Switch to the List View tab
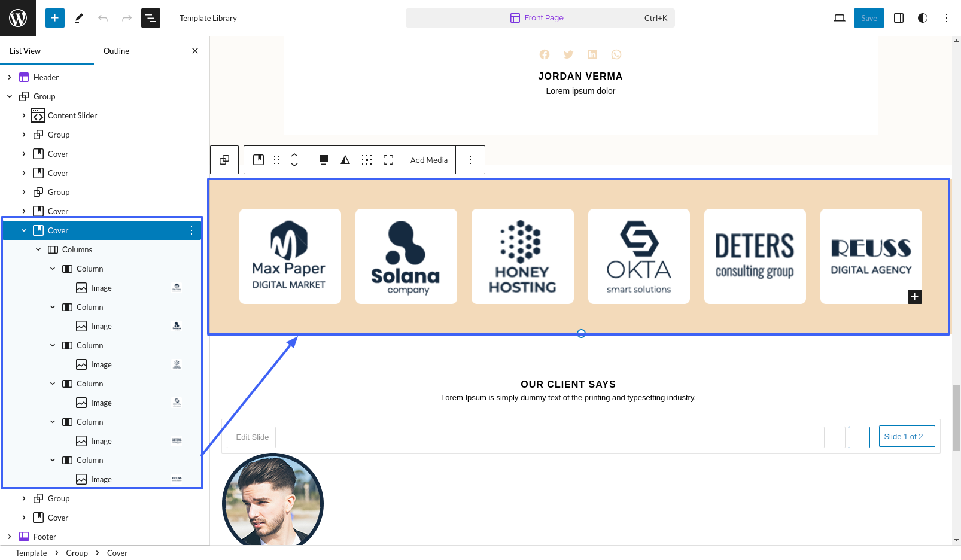The image size is (961, 560). point(25,51)
